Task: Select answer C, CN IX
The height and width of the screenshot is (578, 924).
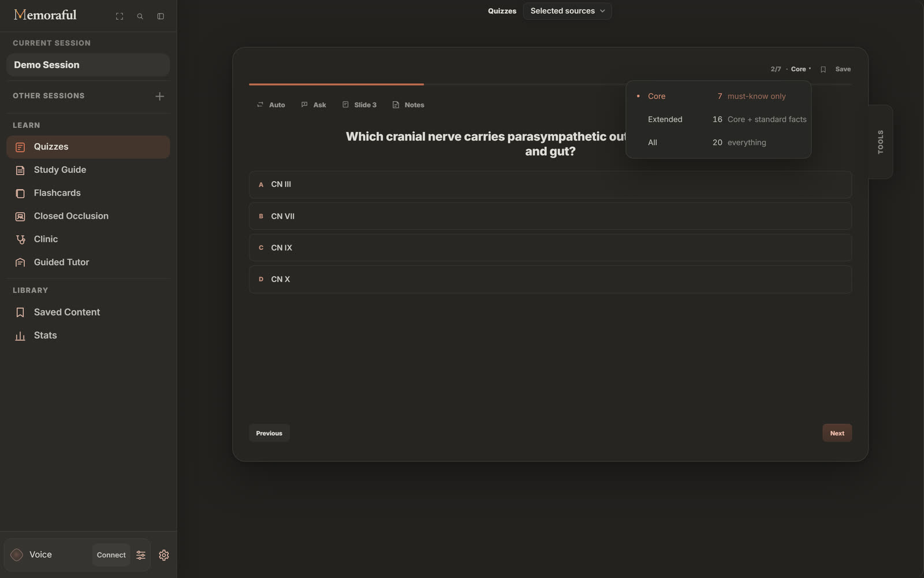Action: click(x=550, y=247)
